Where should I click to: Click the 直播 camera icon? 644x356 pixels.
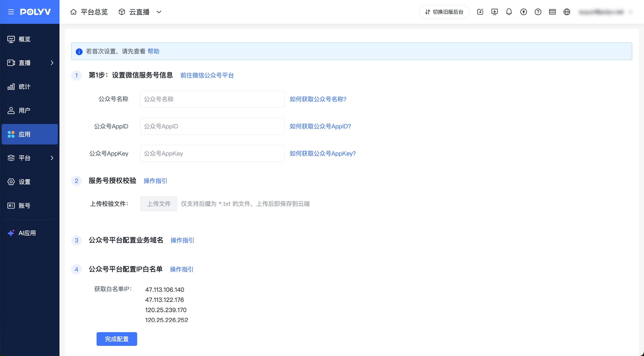click(x=11, y=63)
